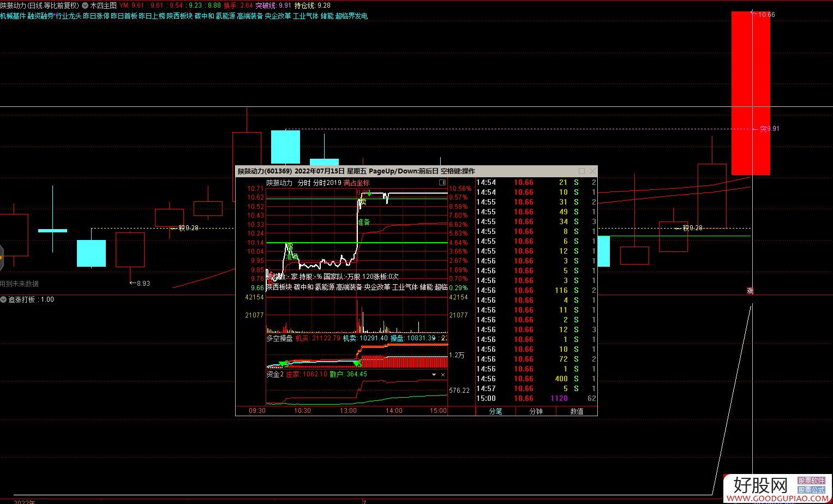The image size is (833, 504).
Task: Click the 高端装备 tag in top bar
Action: 250,16
